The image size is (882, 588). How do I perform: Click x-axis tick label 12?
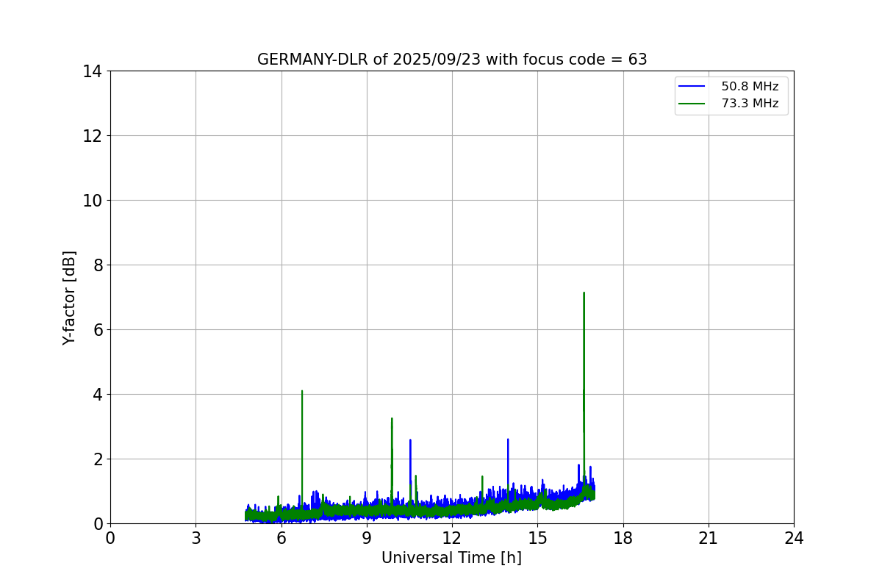coord(452,538)
